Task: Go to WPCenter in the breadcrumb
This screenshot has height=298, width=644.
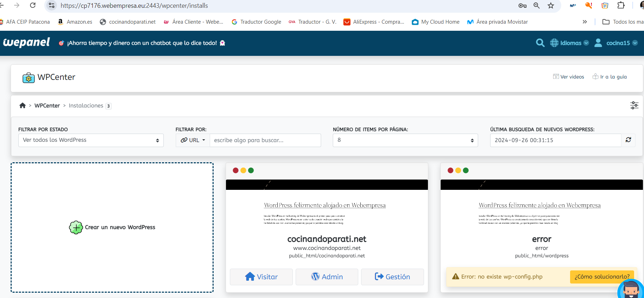Action: tap(47, 106)
